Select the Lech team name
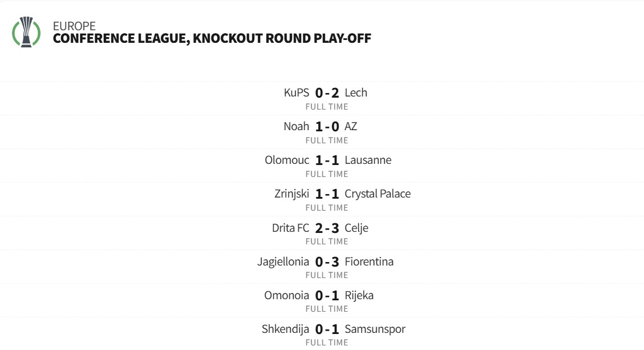This screenshot has height=350, width=644. [x=356, y=92]
